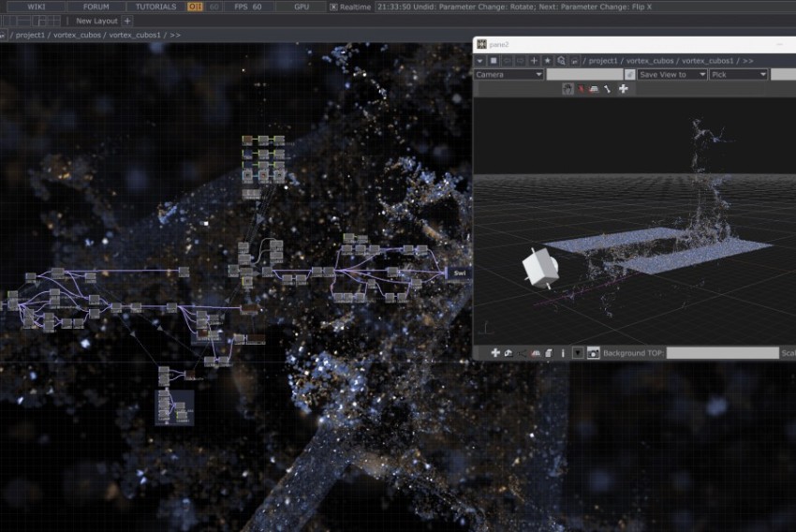Toggle the power/pause button next to Tutorials
This screenshot has width=796, height=532.
(195, 7)
